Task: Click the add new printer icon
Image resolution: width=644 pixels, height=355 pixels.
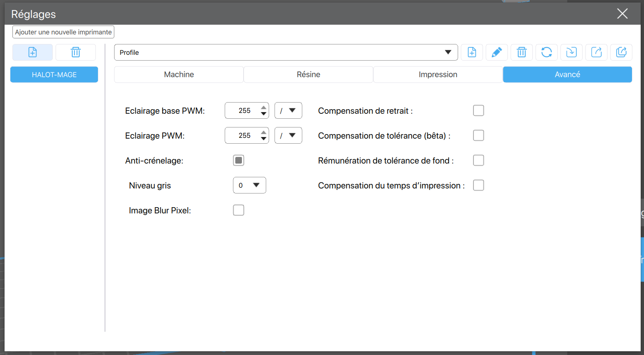Action: 32,52
